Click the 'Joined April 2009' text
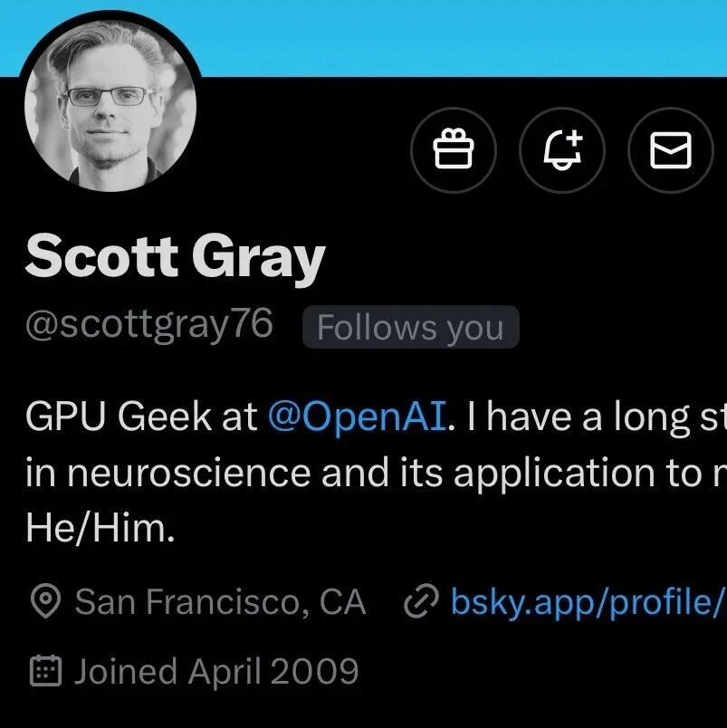The image size is (727, 728). [x=216, y=671]
